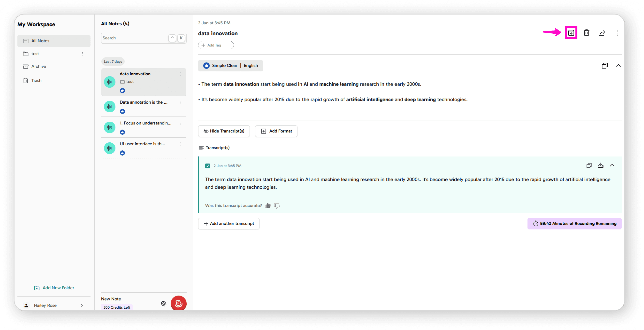
Task: Click the share note icon
Action: [x=601, y=33]
